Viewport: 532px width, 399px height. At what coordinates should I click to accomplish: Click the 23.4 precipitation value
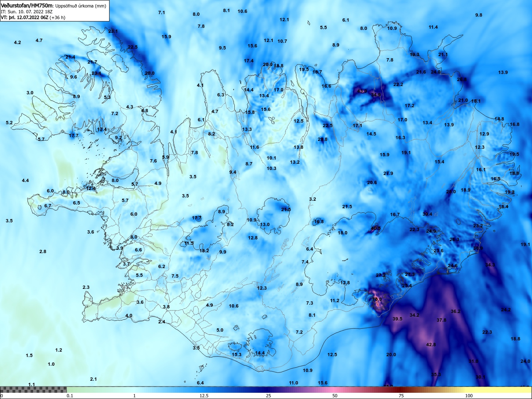(407, 286)
